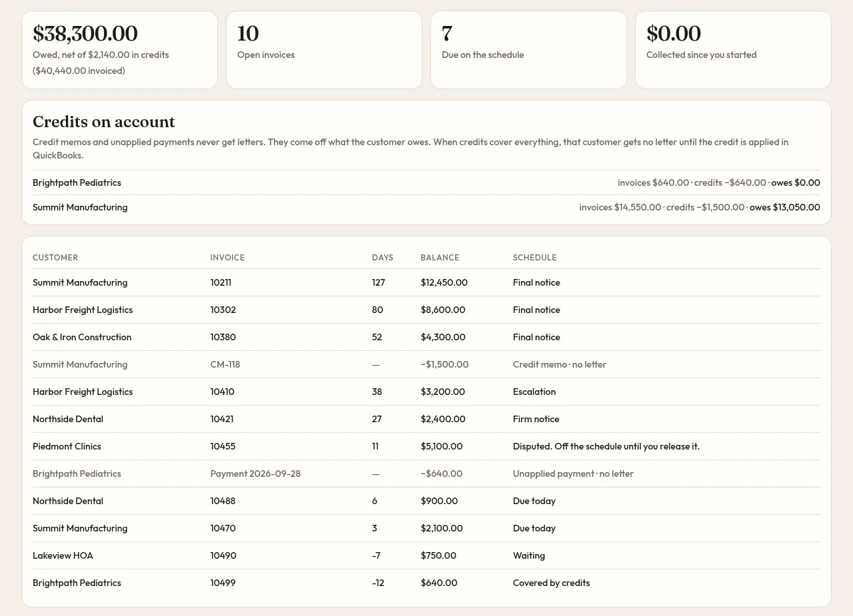
Task: Click the $750.00 balance
Action: click(x=438, y=555)
